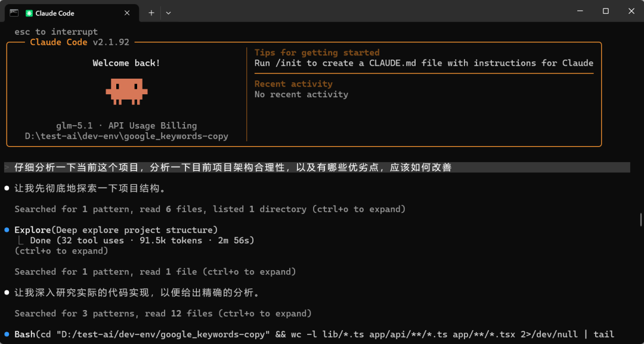This screenshot has height=344, width=644.
Task: Click the Bash(cd ... wc -l) command line
Action: [x=314, y=334]
